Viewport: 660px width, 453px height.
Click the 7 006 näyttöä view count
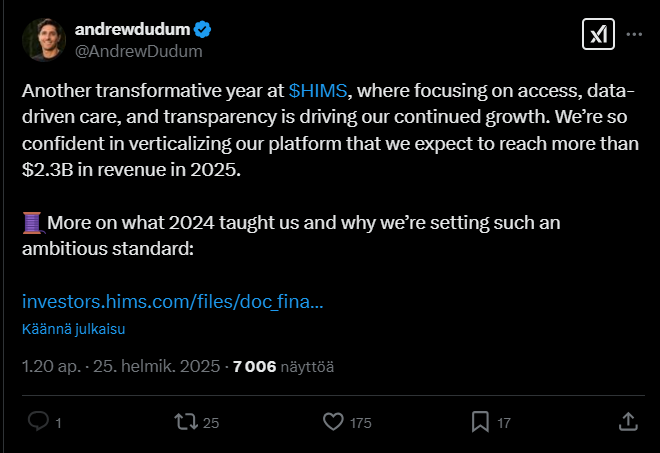pyautogui.click(x=283, y=367)
